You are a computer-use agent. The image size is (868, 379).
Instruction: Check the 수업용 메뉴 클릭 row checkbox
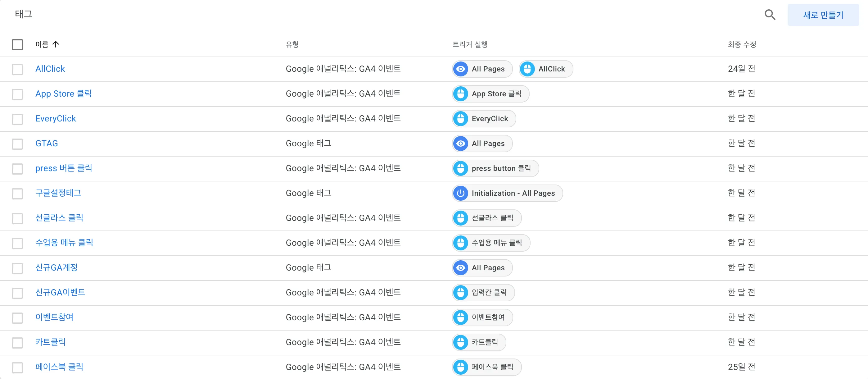click(17, 243)
